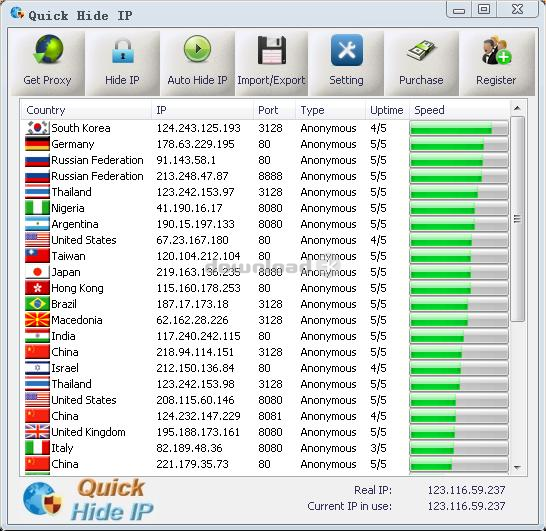Click the Hong Kong flag icon
Screen dimensions: 546x531
(37, 288)
